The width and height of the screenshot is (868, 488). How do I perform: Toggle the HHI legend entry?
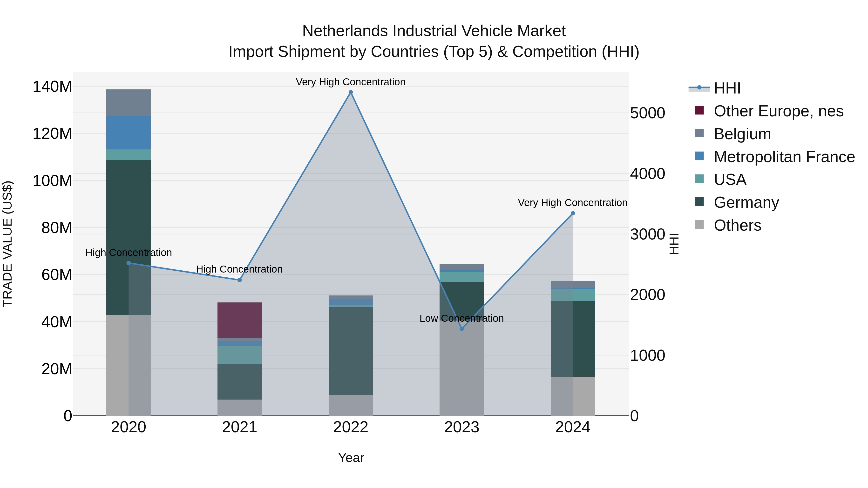(714, 88)
